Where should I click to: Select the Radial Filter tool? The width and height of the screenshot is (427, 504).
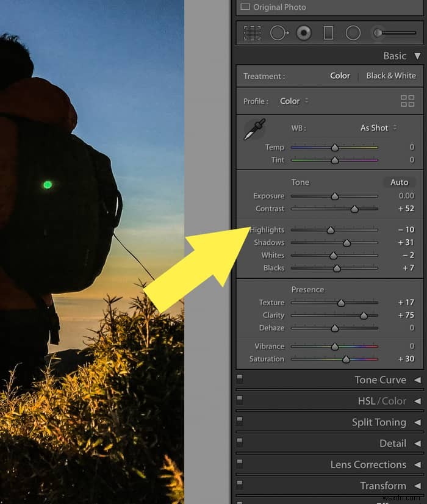[x=353, y=33]
